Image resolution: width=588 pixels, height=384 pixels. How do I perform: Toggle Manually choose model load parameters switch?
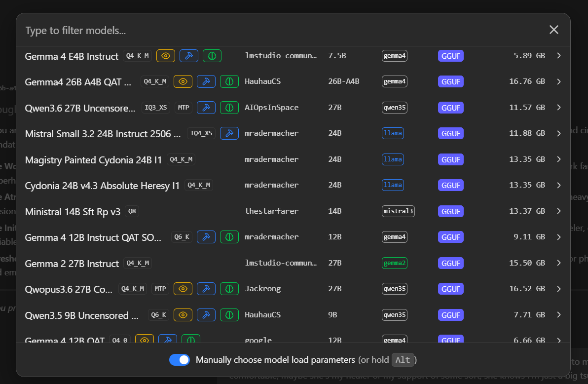179,360
